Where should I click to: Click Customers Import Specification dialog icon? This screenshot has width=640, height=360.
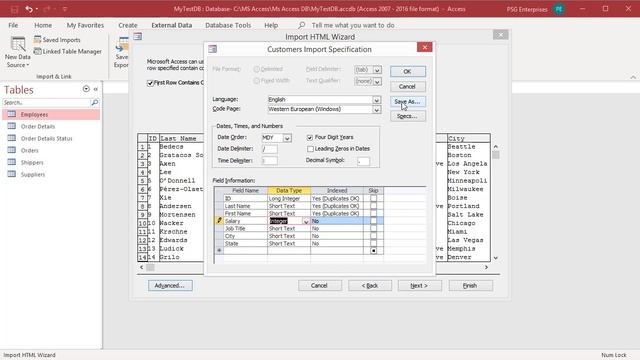(213, 49)
